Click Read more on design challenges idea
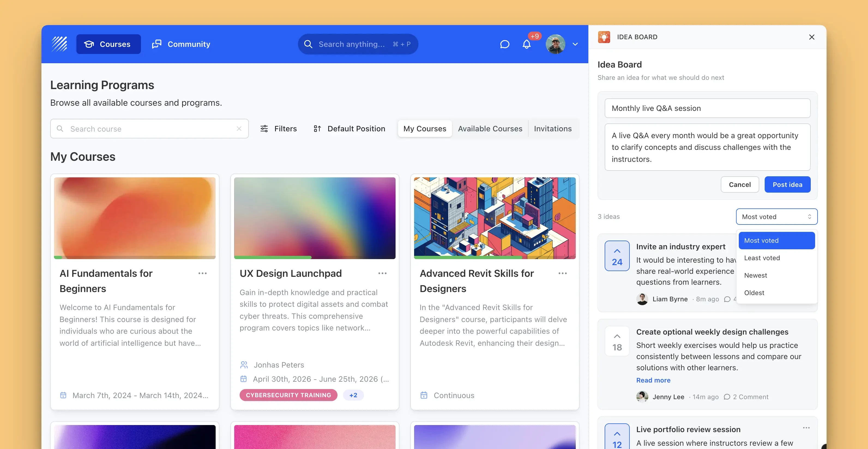The width and height of the screenshot is (868, 449). coord(653,380)
